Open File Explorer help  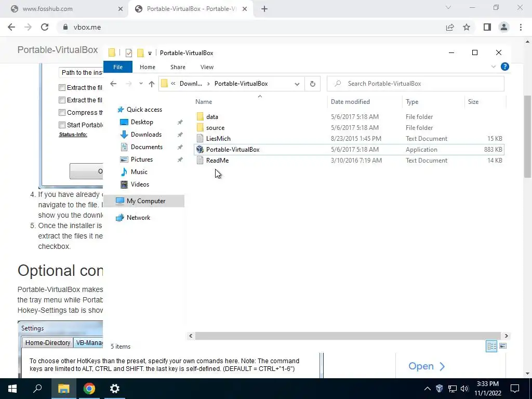click(504, 67)
